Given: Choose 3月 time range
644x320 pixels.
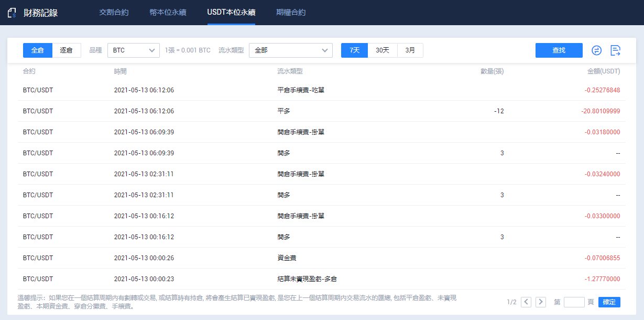Looking at the screenshot, I should tap(410, 50).
